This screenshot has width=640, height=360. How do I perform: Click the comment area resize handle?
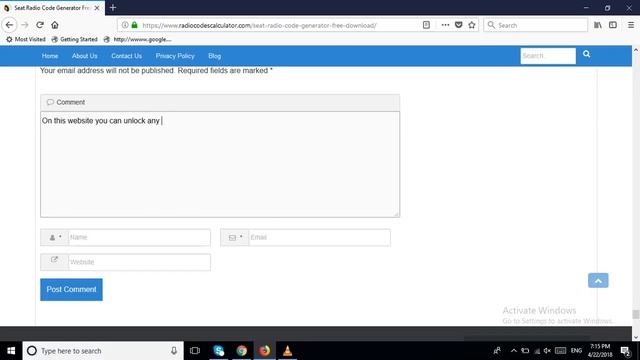396,214
